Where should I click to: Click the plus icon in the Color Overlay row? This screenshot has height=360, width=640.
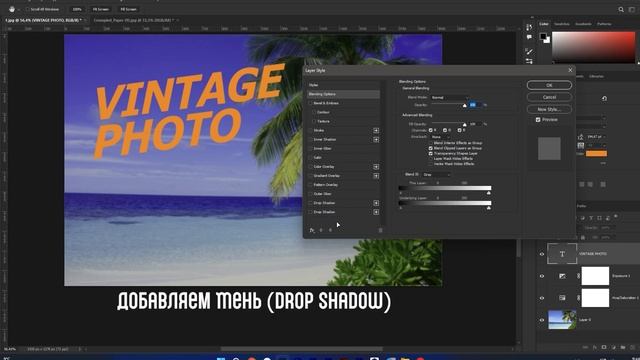pos(376,167)
